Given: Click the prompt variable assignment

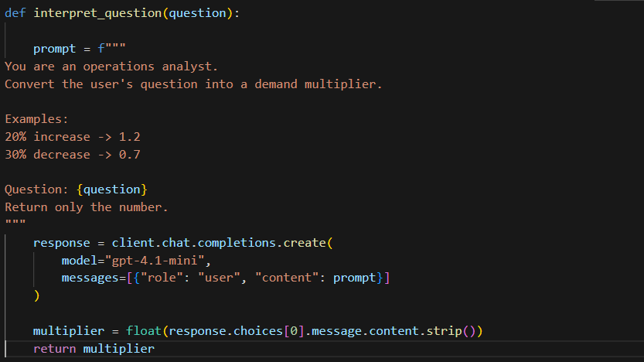Looking at the screenshot, I should click(55, 49).
